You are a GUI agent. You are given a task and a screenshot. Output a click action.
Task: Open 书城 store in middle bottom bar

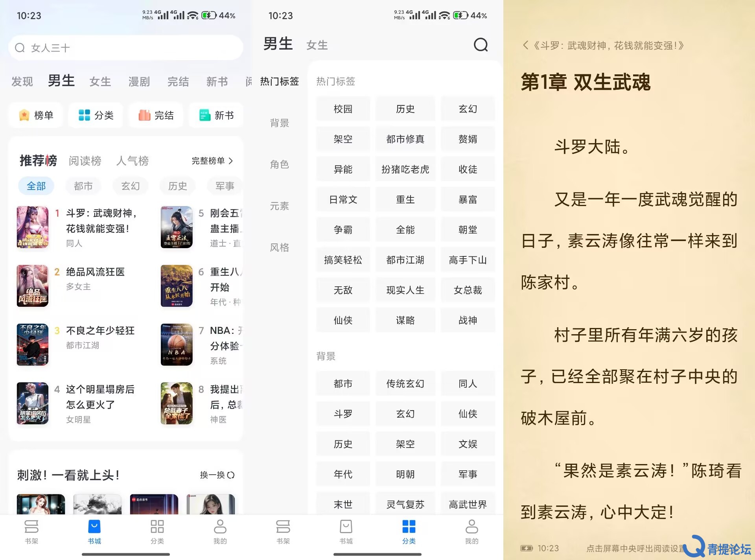[x=346, y=532]
